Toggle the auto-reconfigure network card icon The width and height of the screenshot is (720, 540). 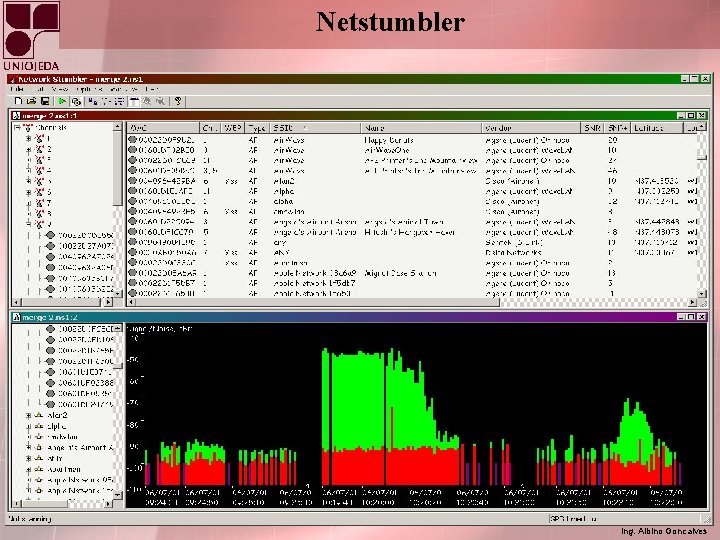[76, 101]
